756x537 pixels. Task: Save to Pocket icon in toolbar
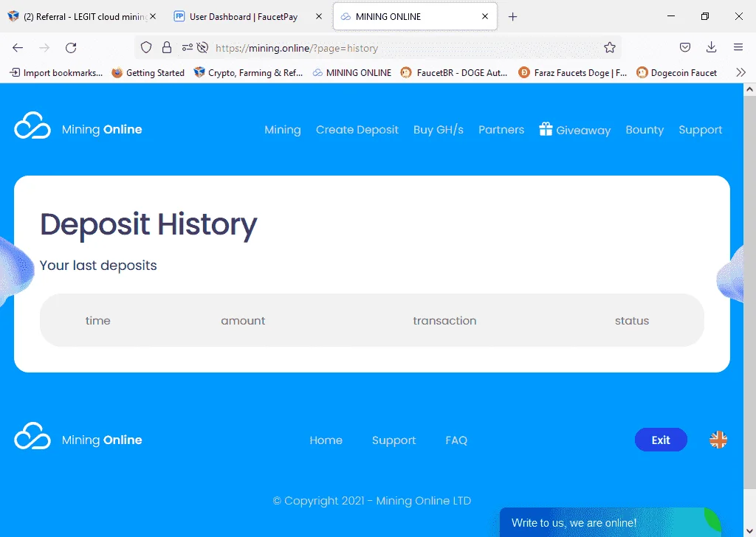tap(684, 47)
